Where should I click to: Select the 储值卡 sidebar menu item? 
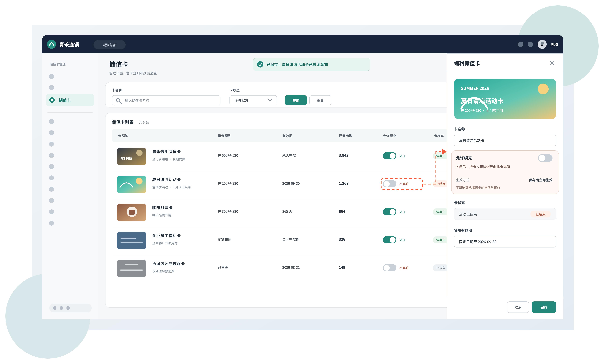coord(70,100)
